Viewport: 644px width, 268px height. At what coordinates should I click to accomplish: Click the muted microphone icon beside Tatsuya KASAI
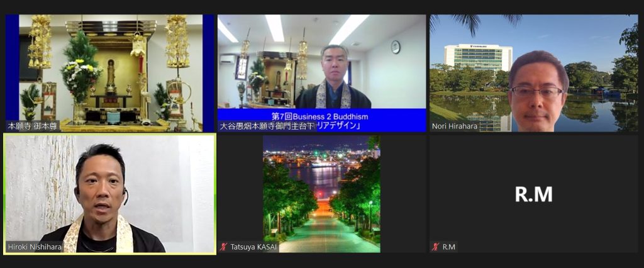[x=223, y=247]
